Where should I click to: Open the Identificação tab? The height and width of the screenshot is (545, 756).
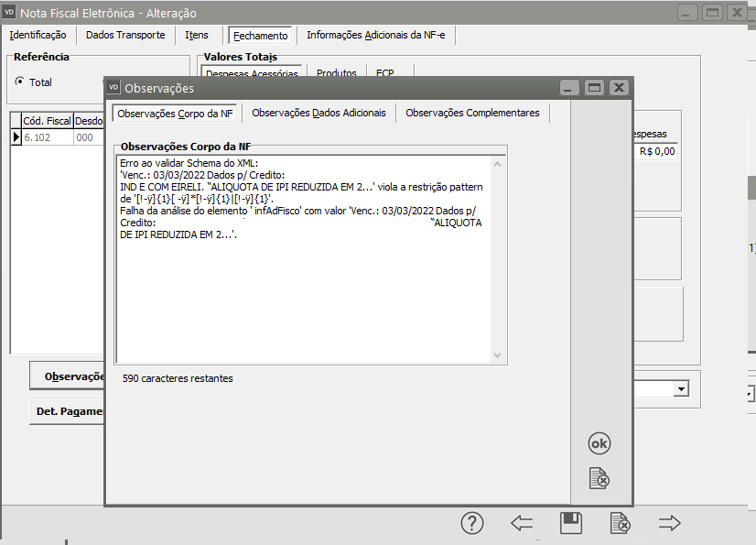[38, 35]
